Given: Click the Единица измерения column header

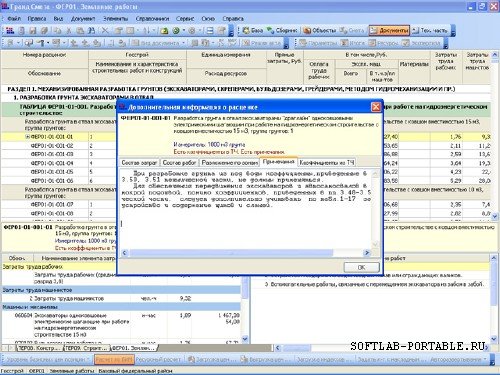Looking at the screenshot, I should coord(226,55).
